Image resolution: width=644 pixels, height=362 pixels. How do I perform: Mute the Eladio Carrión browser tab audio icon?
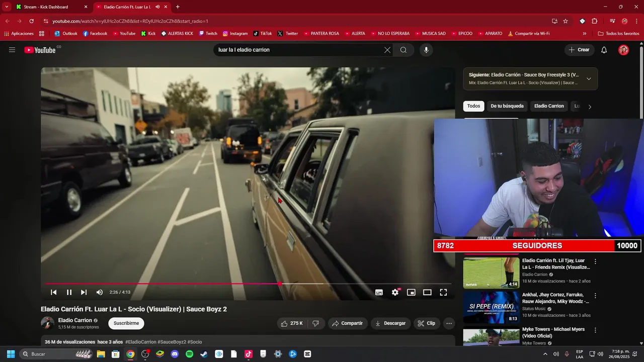(158, 7)
